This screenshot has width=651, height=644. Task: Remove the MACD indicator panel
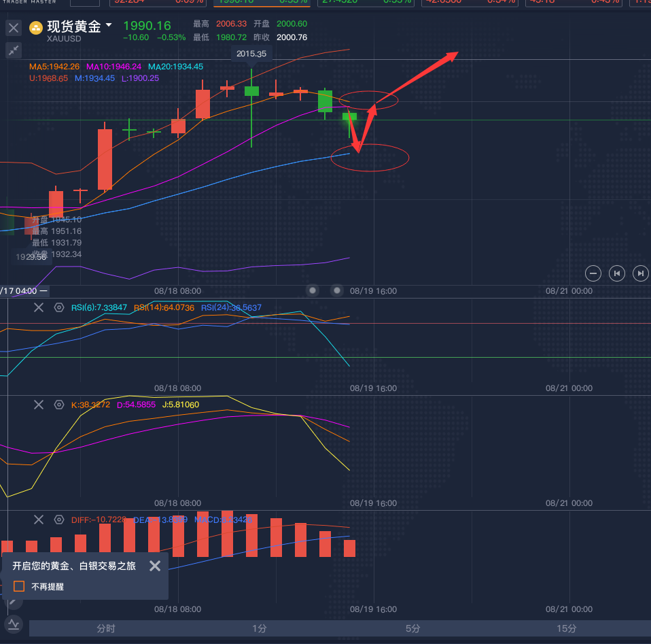pos(39,520)
